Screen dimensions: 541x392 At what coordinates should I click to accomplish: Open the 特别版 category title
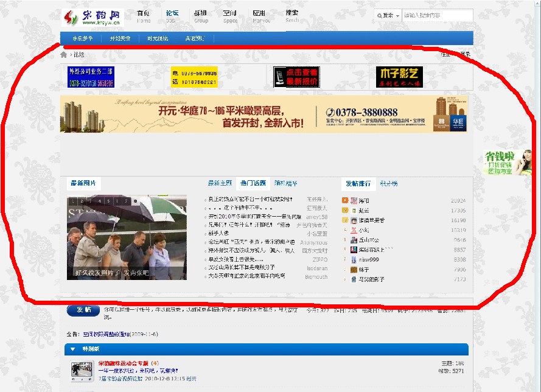pos(91,349)
